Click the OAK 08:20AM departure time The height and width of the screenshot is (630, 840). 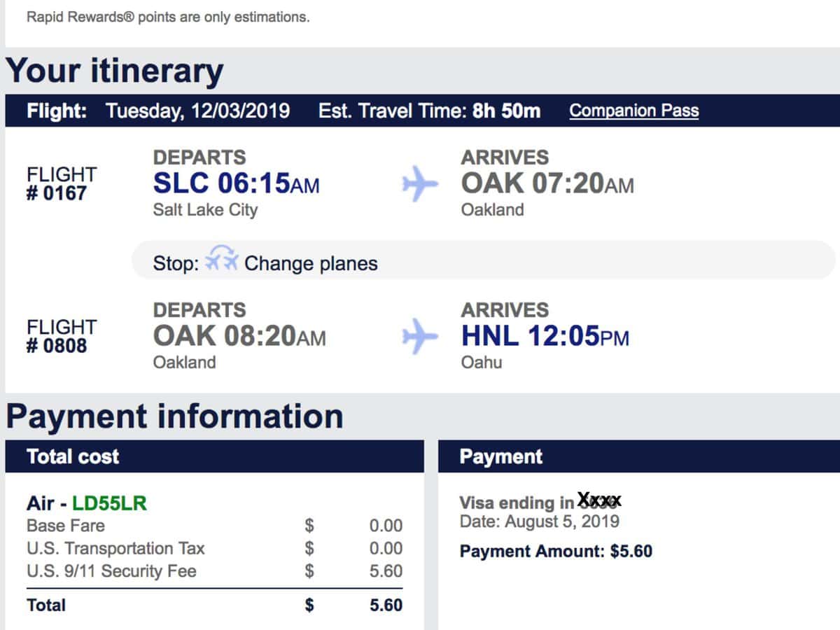tap(239, 336)
